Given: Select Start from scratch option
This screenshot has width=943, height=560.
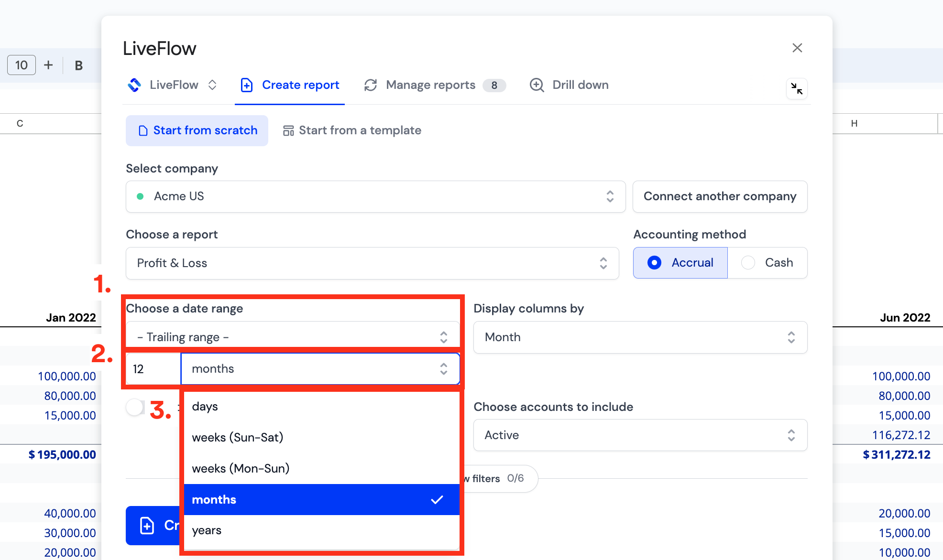Looking at the screenshot, I should [197, 130].
